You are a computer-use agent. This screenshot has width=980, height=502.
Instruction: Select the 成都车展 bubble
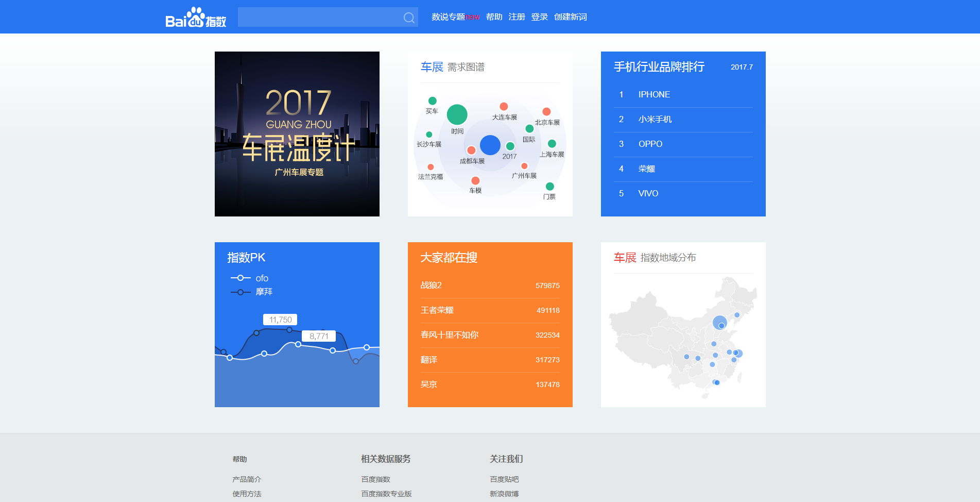tap(471, 150)
